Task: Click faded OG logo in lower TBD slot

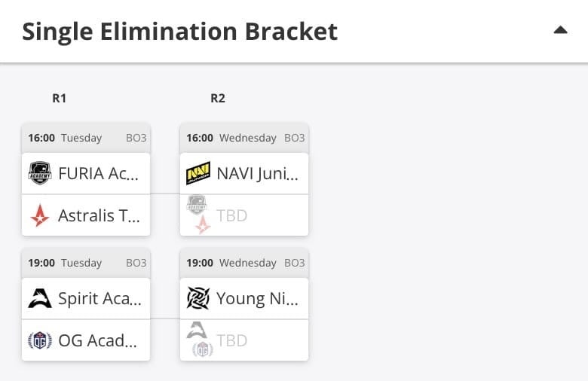Action: (203, 349)
